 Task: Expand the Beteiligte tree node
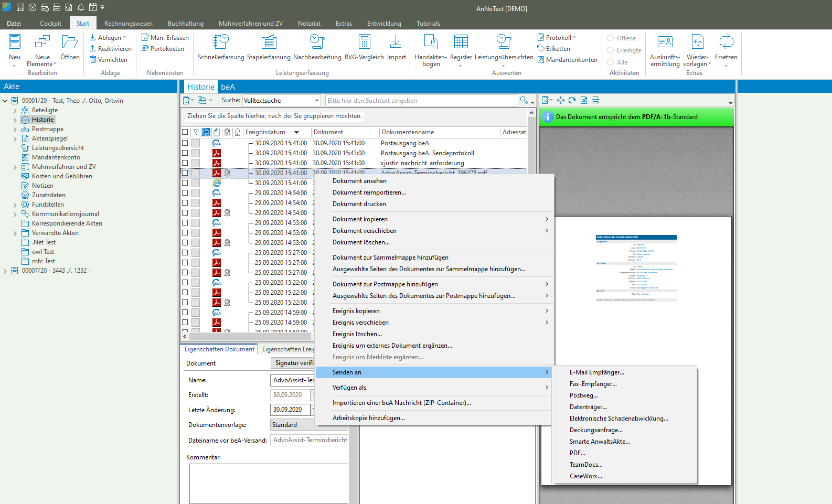point(15,111)
